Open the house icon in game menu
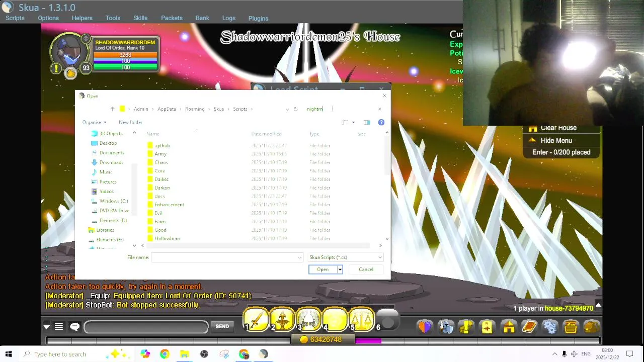The height and width of the screenshot is (362, 644). pyautogui.click(x=509, y=327)
